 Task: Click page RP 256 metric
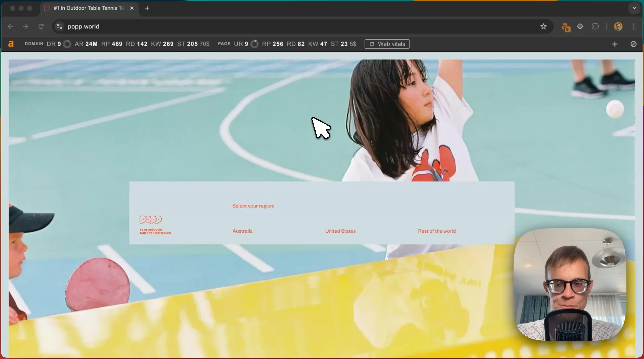[273, 44]
